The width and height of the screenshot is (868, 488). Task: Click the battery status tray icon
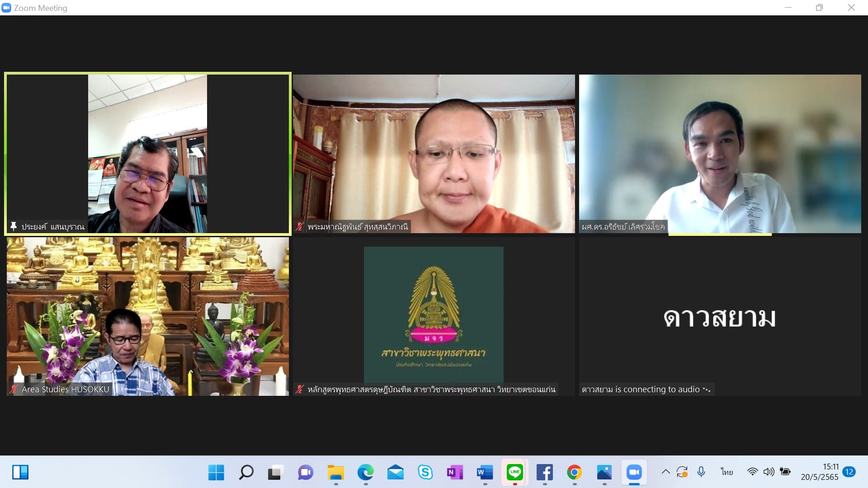click(785, 472)
